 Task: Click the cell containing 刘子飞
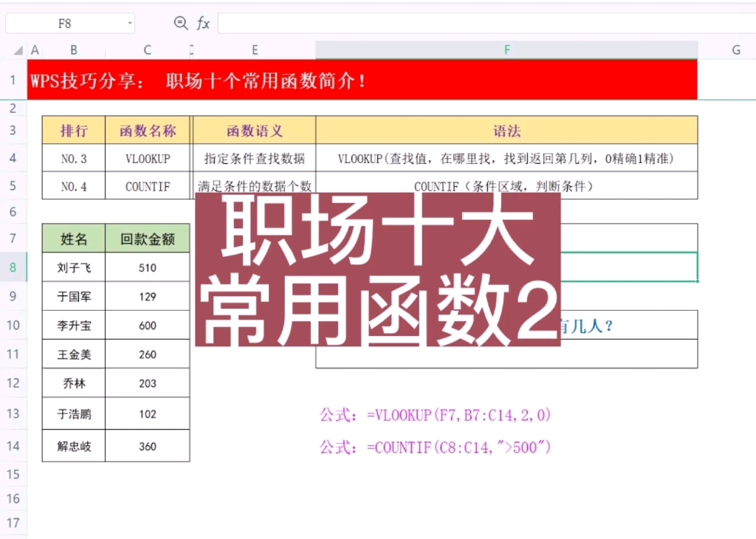(72, 267)
